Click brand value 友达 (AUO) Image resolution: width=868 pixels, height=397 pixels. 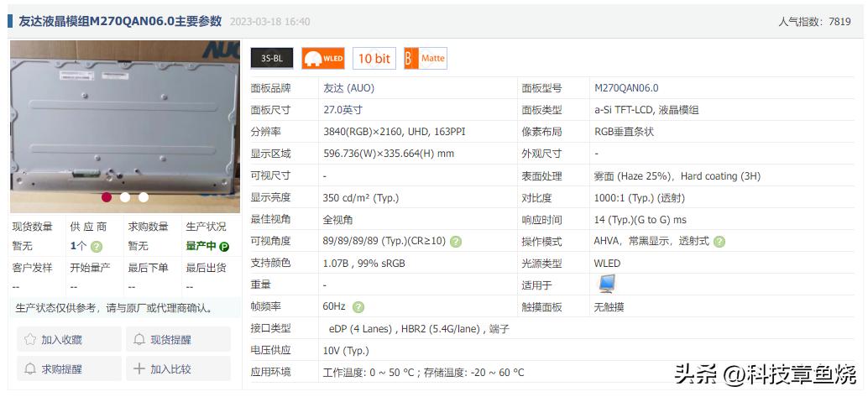(x=348, y=88)
